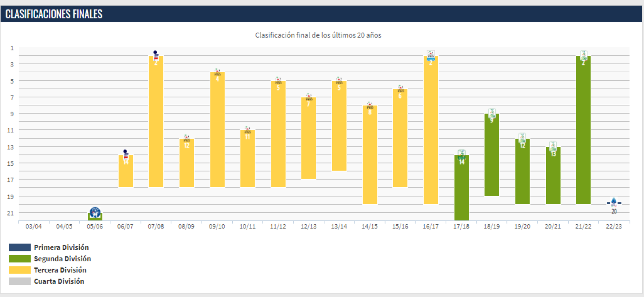Click the 16/17 season axis label
Screen dimensions: 644x297
pyautogui.click(x=431, y=226)
